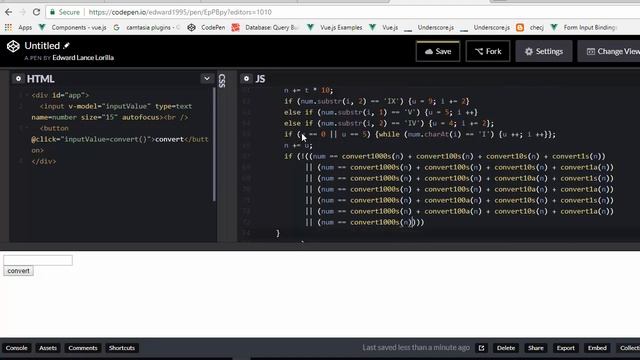Click the '<div id="app">' code line
Image resolution: width=640 pixels, height=360 pixels.
[x=60, y=95]
